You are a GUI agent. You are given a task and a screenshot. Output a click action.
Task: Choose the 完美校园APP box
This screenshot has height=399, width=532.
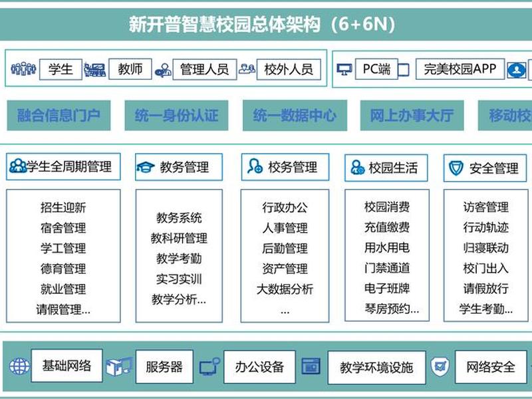point(460,69)
